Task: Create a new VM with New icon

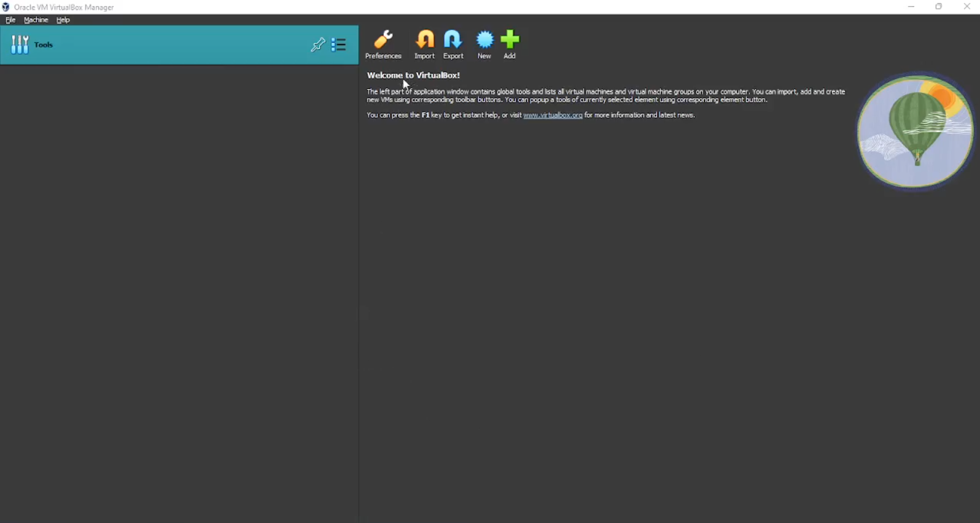Action: point(484,41)
